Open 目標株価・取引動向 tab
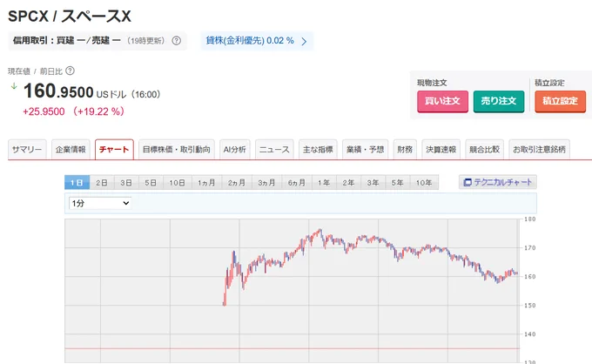592x364 pixels. coord(177,150)
